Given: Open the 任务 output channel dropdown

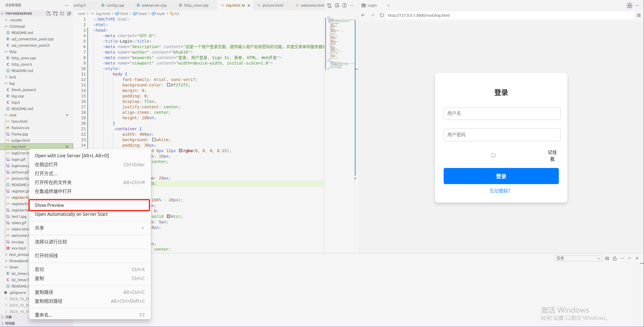Looking at the screenshot, I should [x=578, y=258].
